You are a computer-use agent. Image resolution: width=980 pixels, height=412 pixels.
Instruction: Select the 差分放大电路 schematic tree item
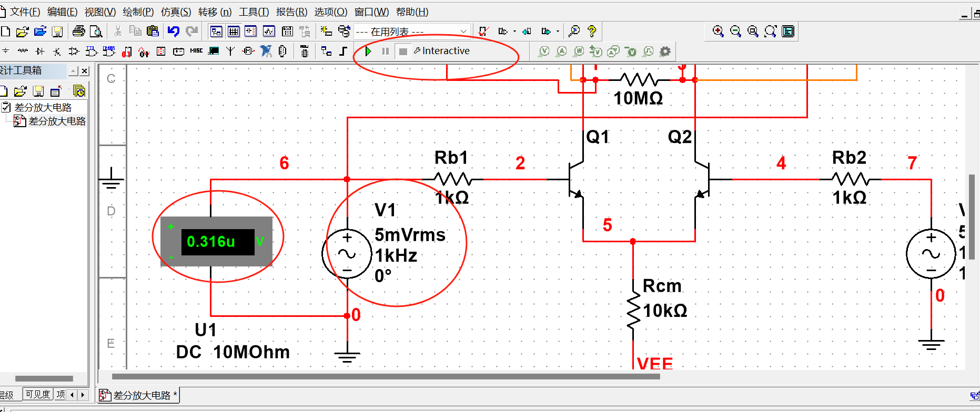57,121
